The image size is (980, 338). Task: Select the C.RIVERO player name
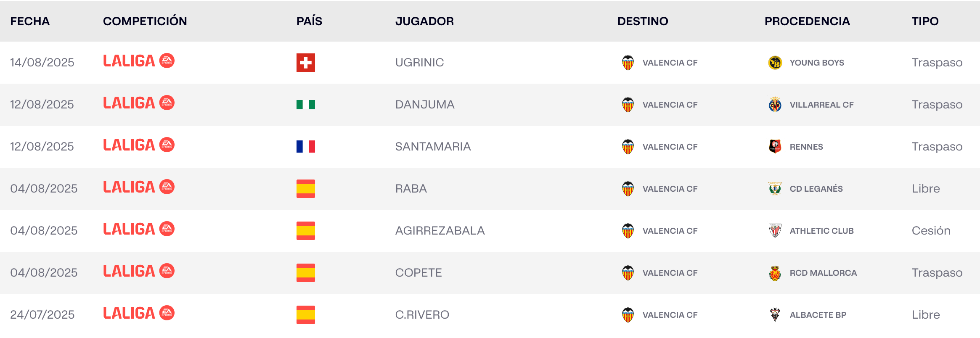click(x=422, y=315)
